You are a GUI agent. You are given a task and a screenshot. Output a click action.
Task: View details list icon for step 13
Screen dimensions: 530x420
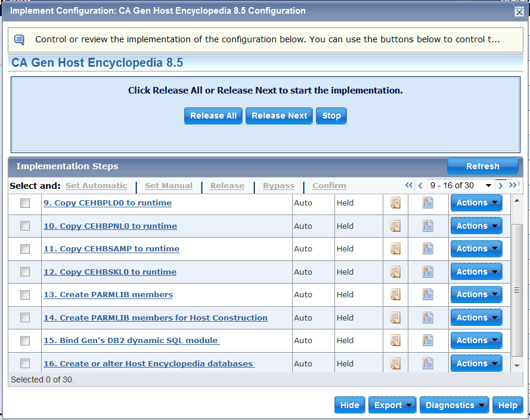427,295
